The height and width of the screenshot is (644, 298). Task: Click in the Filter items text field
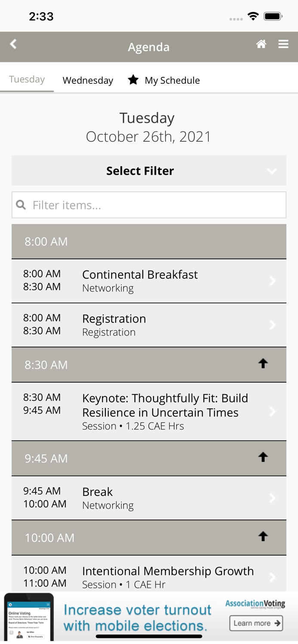129,205
